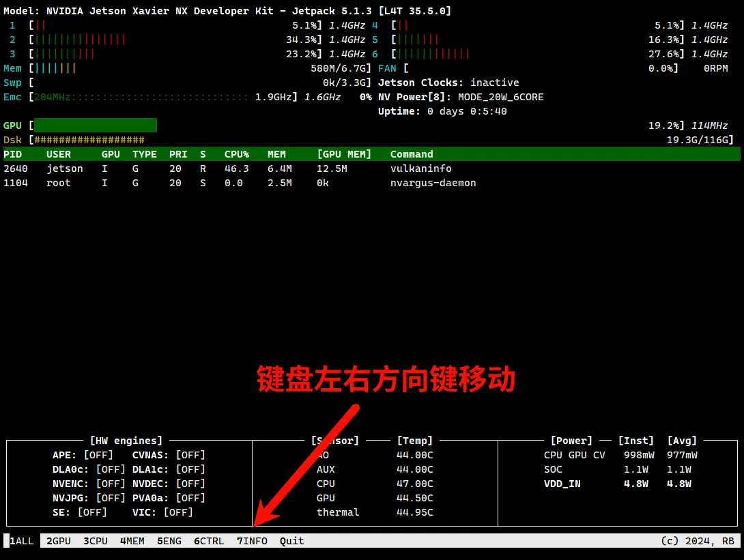Click the Dsk usage hash bar
Image resolution: width=744 pixels, height=560 pixels.
coord(89,140)
